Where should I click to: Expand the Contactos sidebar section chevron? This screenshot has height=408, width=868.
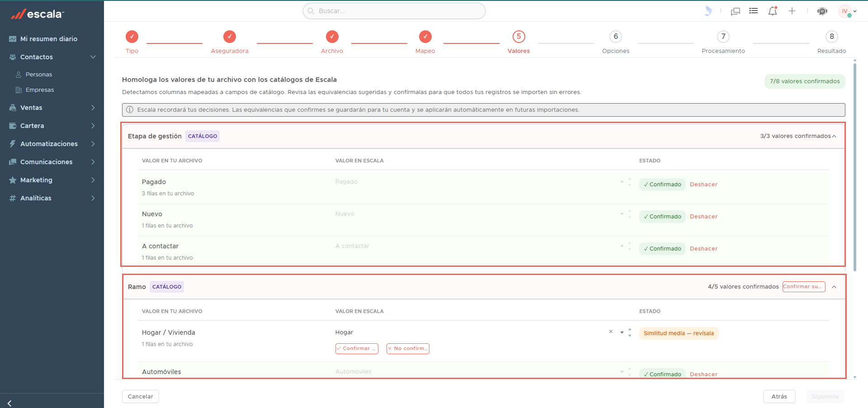click(x=93, y=57)
